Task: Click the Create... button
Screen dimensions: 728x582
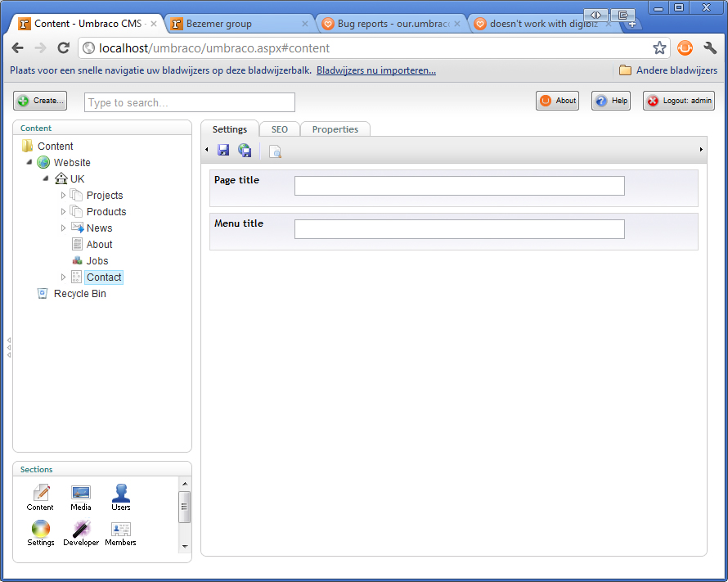Action: point(40,101)
